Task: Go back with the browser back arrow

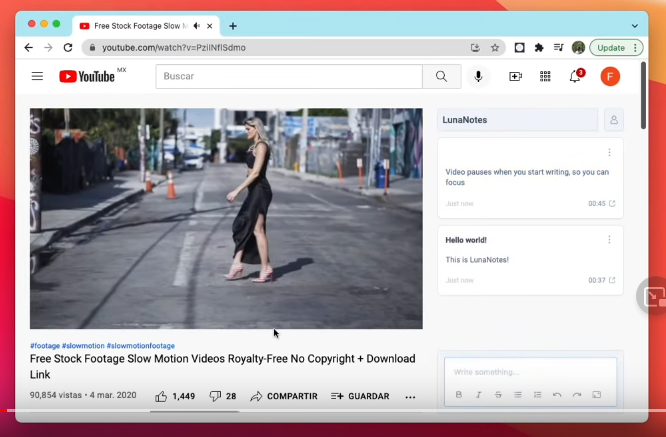Action: (x=28, y=48)
